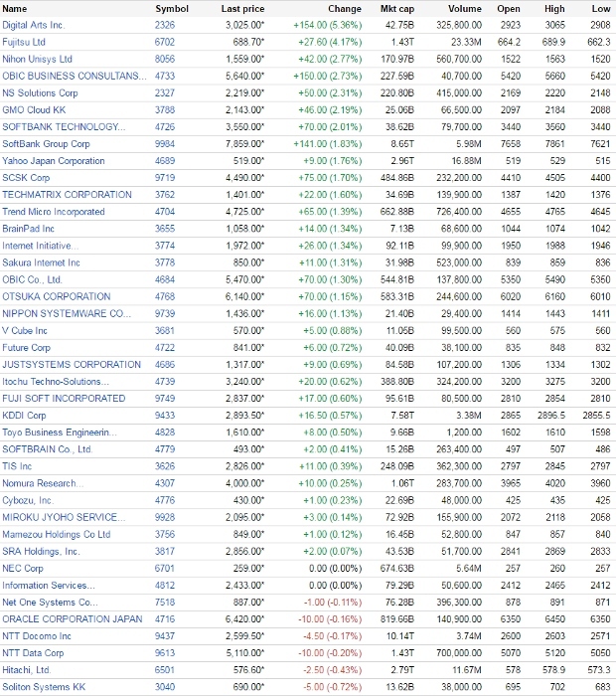Sort by the Low column header
The height and width of the screenshot is (696, 616).
(x=601, y=9)
